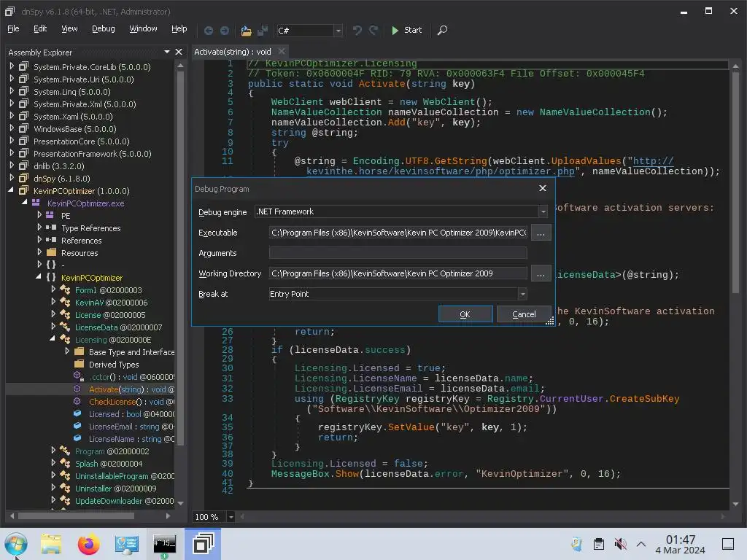Viewport: 747px width, 560px height.
Task: Open the Window menu
Action: click(x=143, y=28)
